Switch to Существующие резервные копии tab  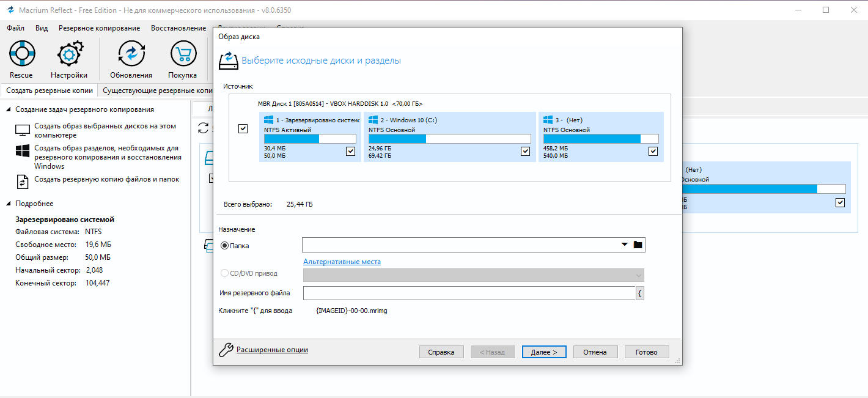coord(156,90)
